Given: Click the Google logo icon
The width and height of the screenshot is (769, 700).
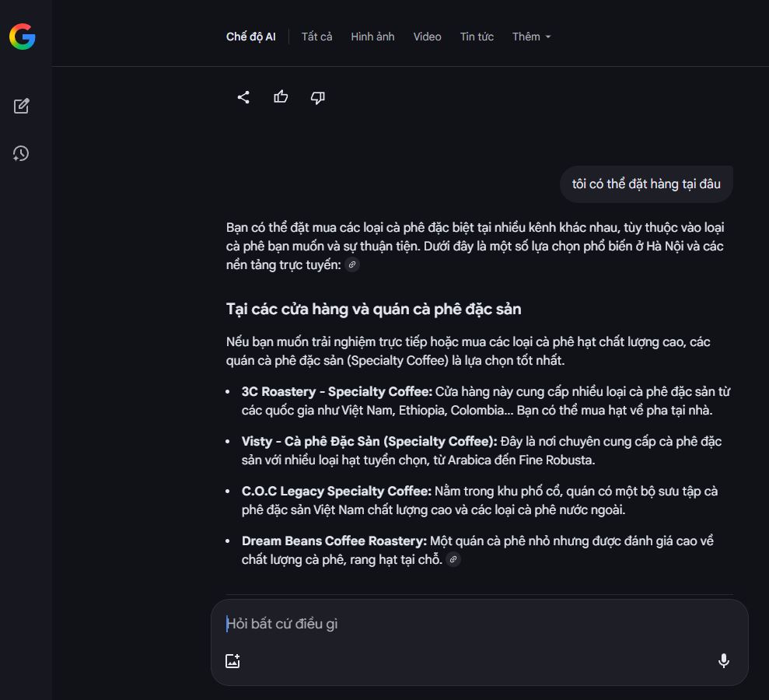Looking at the screenshot, I should (x=23, y=37).
